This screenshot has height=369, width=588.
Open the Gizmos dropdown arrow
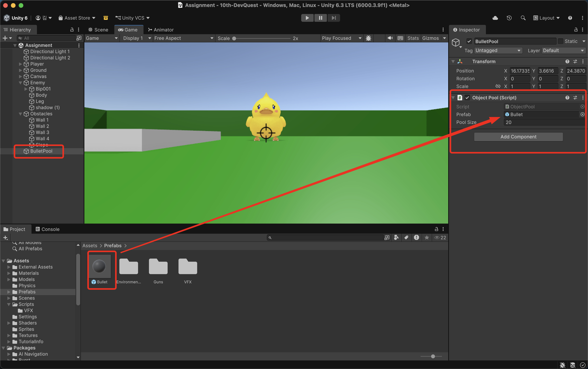(x=444, y=38)
